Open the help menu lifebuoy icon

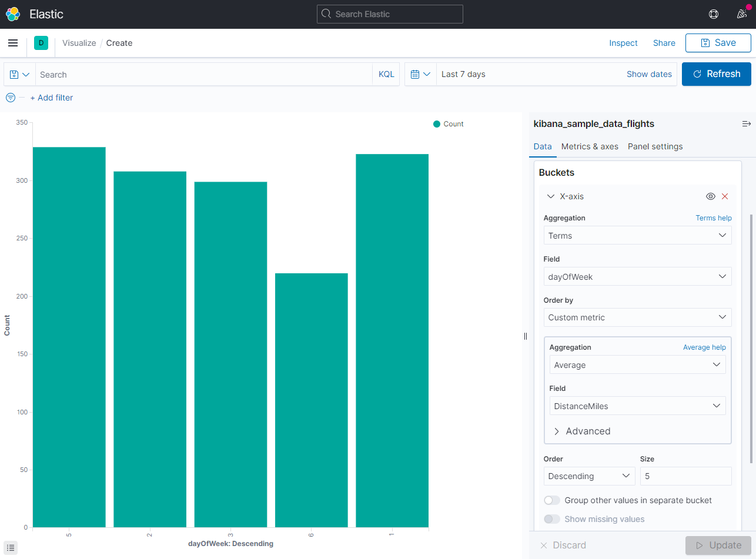click(x=714, y=14)
